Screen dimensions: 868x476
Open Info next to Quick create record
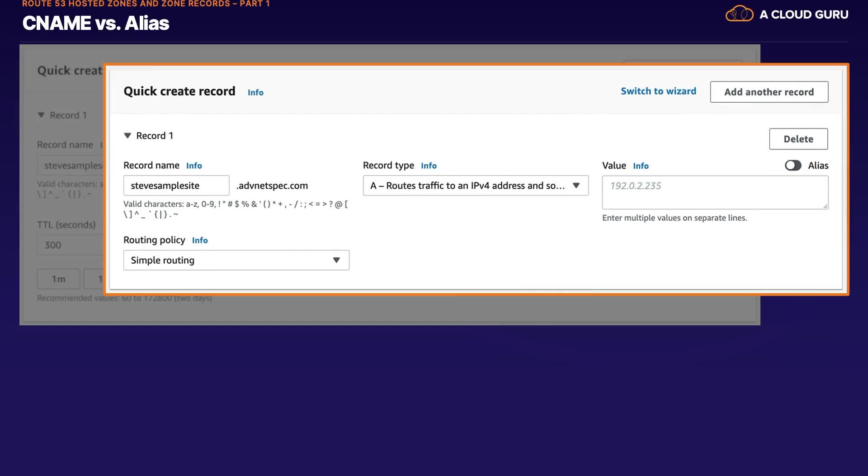pos(255,92)
